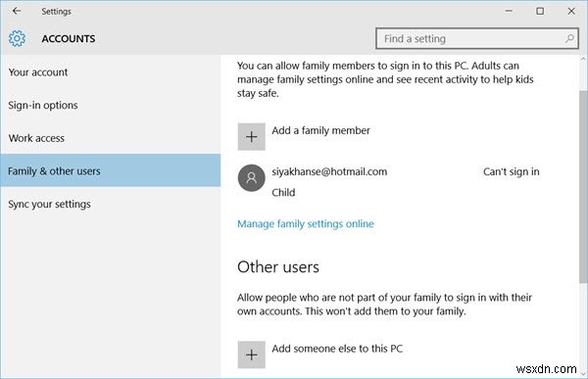Screen dimensions: 588x379
Task: Click the Can't sign in status text
Action: (512, 171)
